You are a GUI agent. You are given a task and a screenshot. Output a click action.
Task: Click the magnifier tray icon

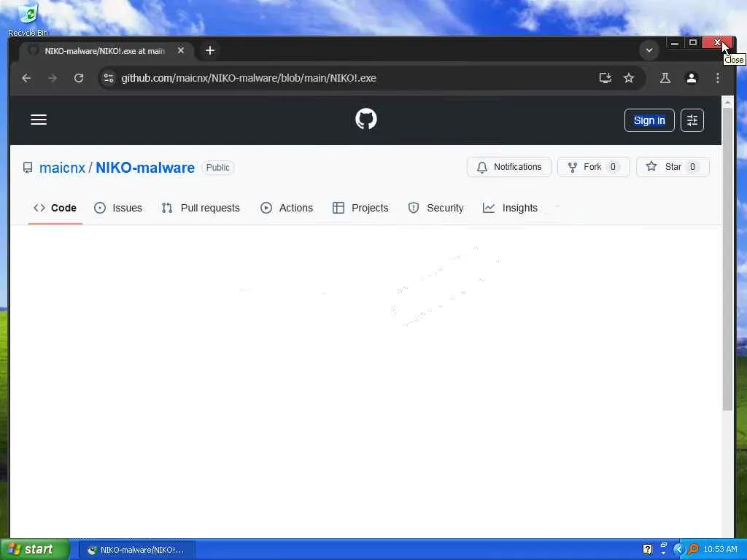coord(693,549)
